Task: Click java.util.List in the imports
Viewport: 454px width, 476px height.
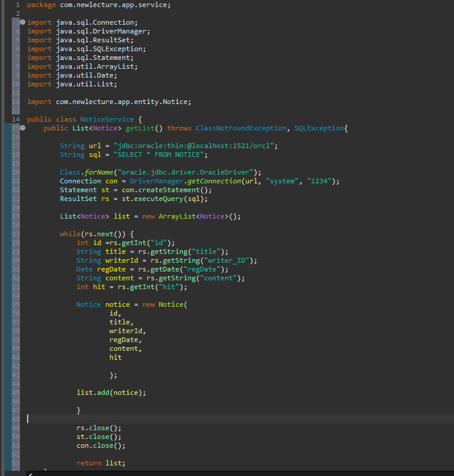Action: [x=85, y=85]
